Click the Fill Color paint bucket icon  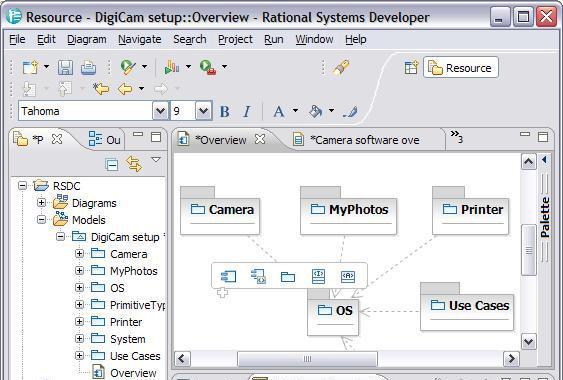click(316, 111)
